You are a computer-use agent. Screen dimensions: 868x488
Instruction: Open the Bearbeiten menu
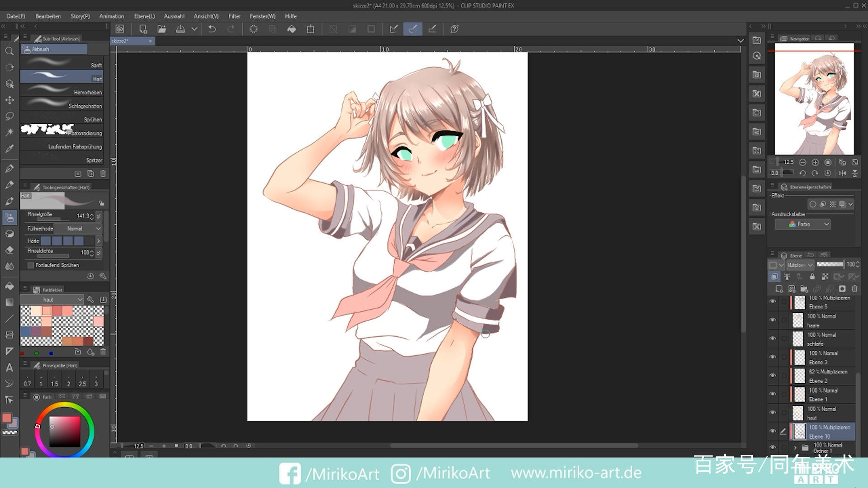point(48,16)
